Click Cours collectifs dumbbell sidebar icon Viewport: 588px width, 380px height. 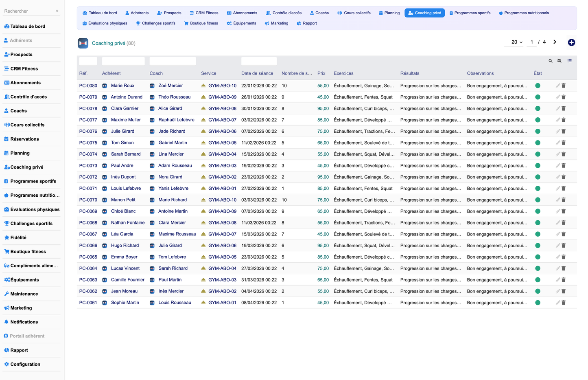point(7,125)
